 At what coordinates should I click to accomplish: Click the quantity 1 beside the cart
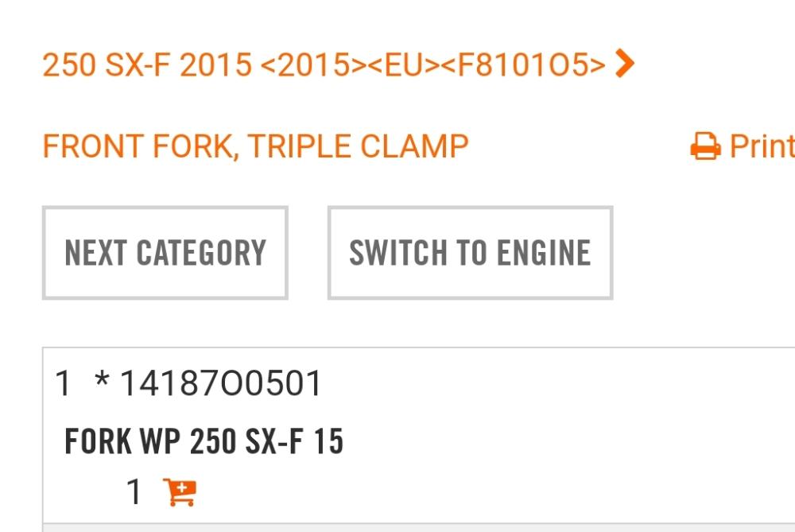tap(134, 492)
